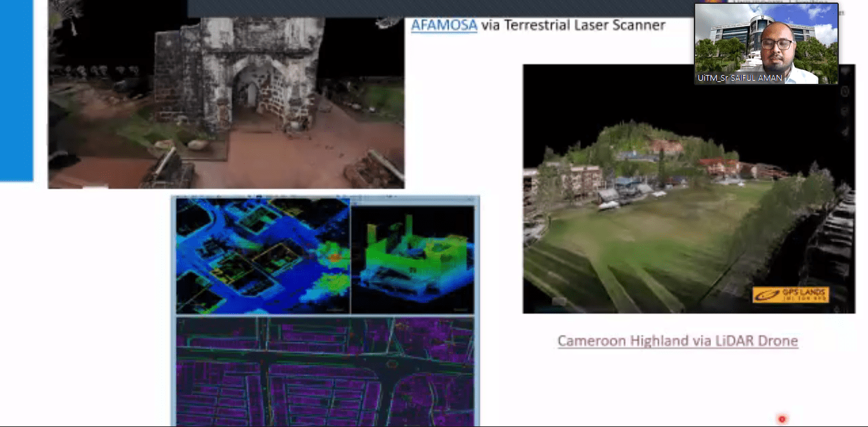Click the red laser pointer dot
The image size is (868, 427).
click(x=782, y=419)
